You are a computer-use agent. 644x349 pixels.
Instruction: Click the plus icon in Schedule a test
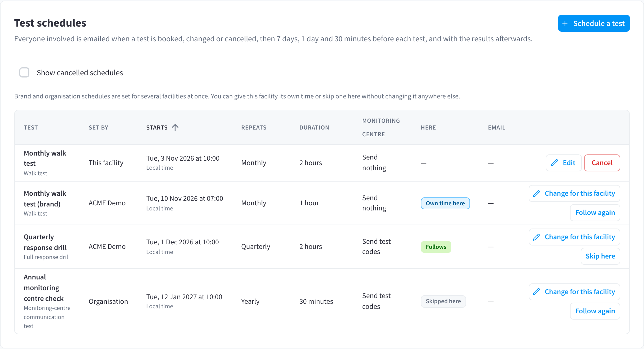click(565, 23)
